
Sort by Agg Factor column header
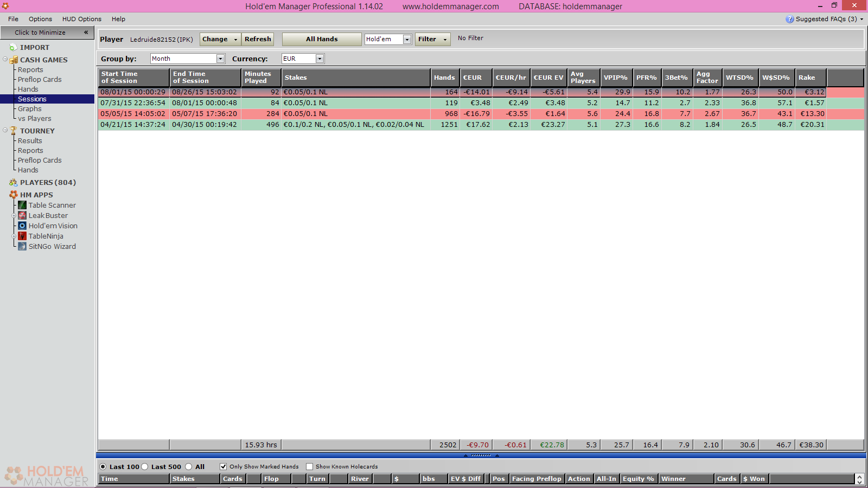pos(707,78)
